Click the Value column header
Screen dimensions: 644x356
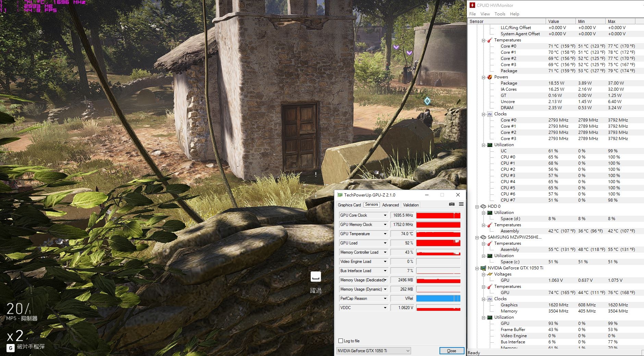(x=560, y=21)
